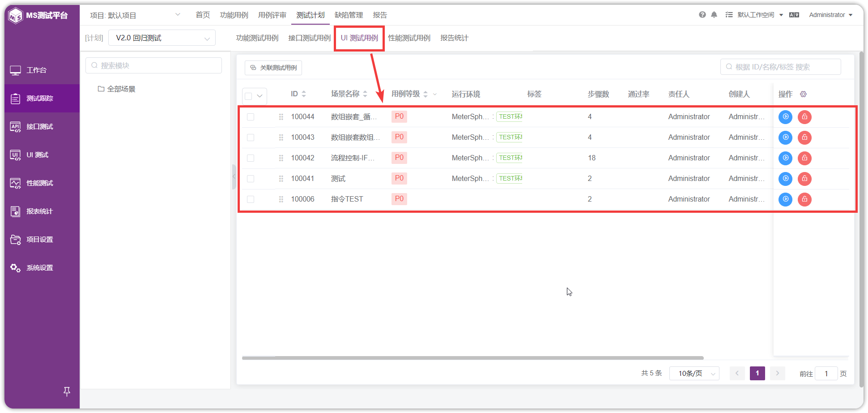This screenshot has width=868, height=413.
Task: Tick the checkbox for case 100041
Action: tap(251, 179)
